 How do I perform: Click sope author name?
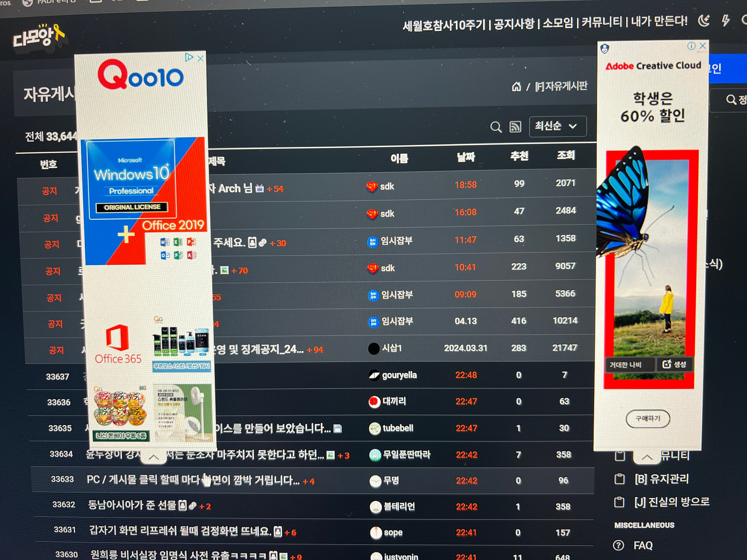[x=394, y=532]
